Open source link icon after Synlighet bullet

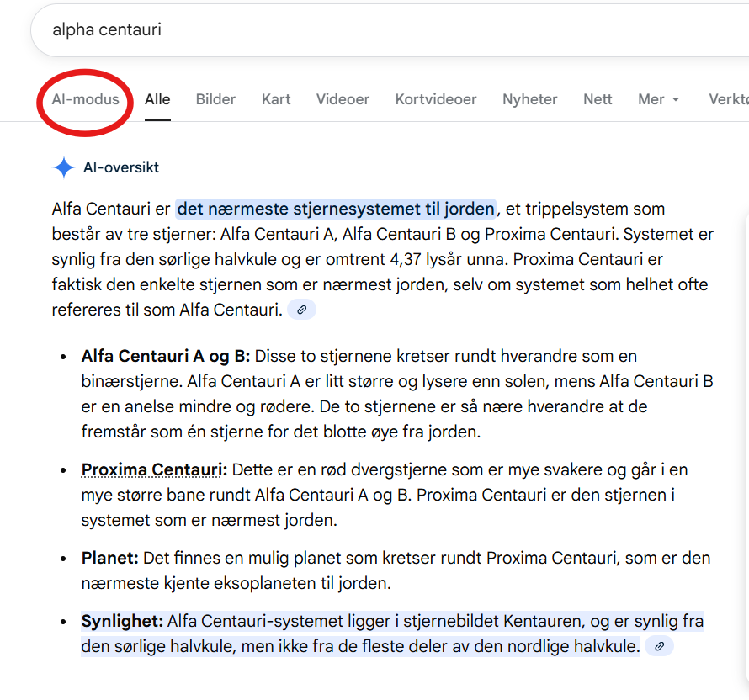[659, 646]
